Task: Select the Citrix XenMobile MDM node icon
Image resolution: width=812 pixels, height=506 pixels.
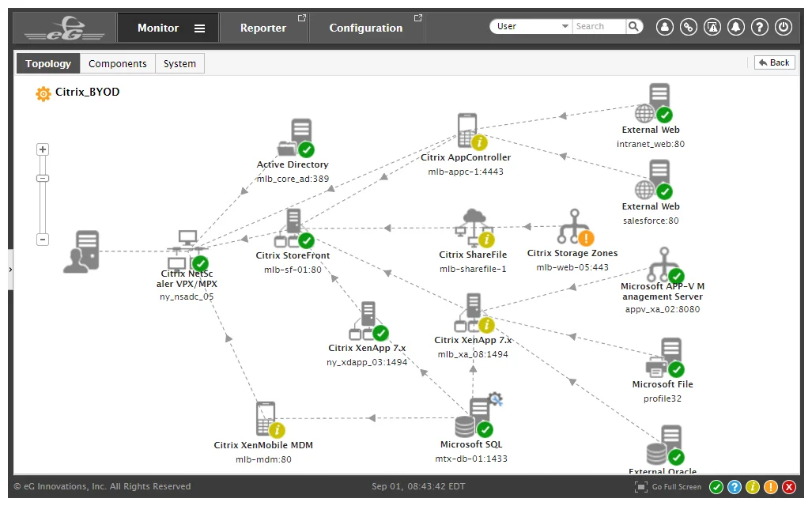Action: 270,420
